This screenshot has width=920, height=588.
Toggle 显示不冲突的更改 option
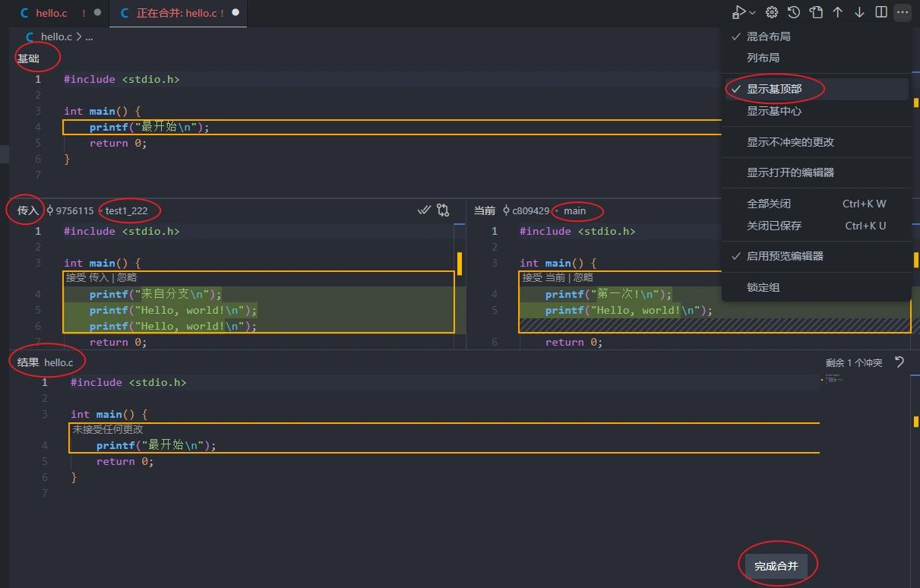pos(817,142)
